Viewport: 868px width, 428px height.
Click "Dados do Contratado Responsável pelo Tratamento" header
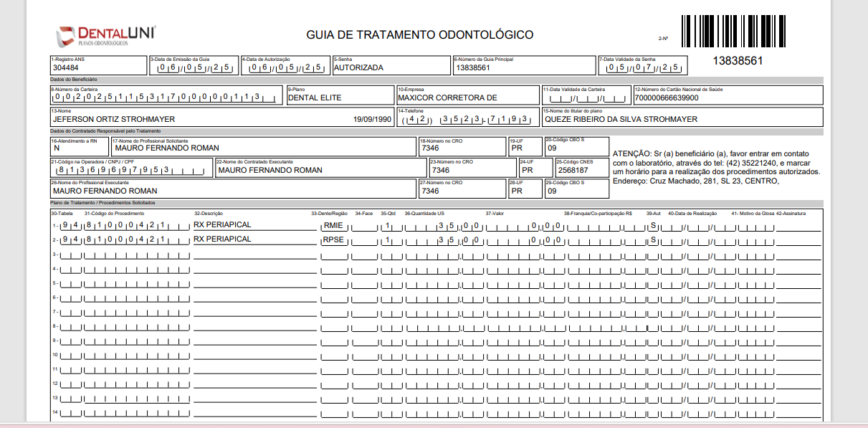[x=105, y=132]
